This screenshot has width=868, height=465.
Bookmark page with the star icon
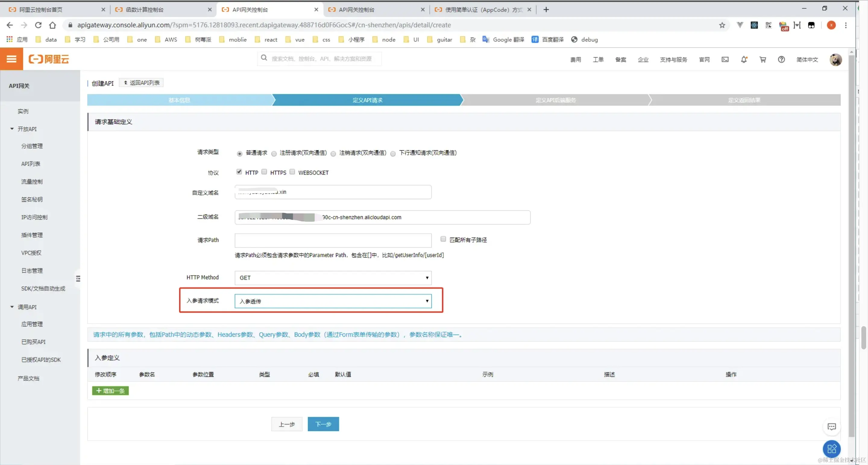pyautogui.click(x=722, y=25)
